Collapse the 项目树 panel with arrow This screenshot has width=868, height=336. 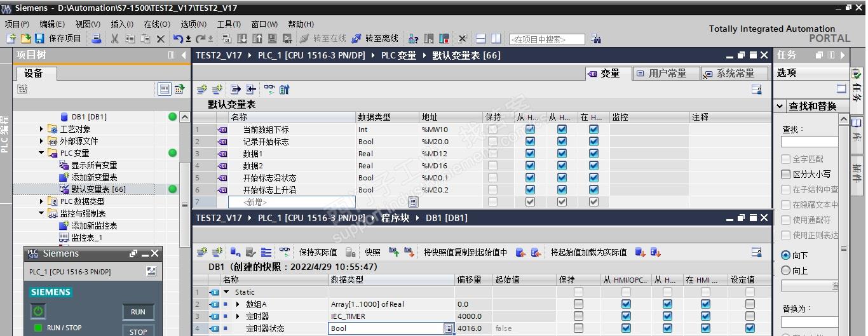tap(184, 55)
